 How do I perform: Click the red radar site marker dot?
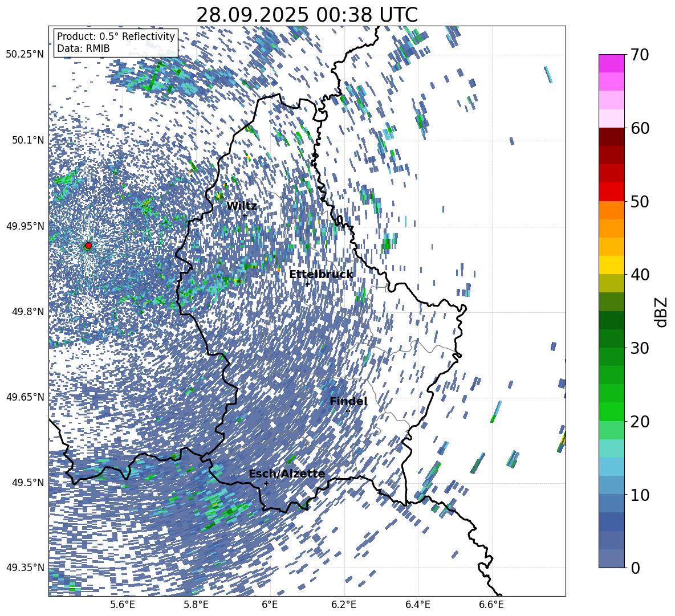tap(88, 246)
